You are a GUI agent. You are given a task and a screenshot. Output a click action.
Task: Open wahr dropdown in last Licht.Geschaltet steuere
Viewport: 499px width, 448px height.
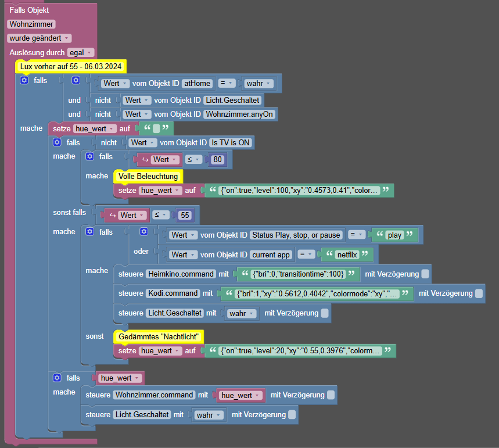(209, 415)
